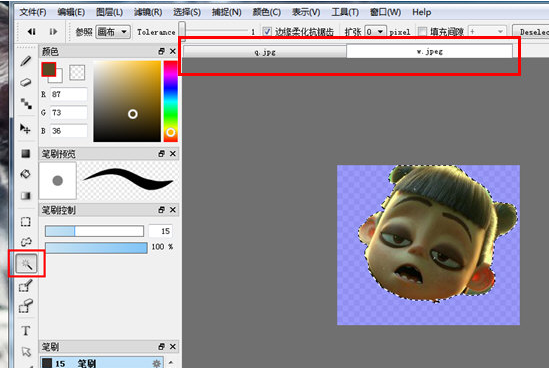Image resolution: width=549 pixels, height=368 pixels.
Task: Select the Text tool
Action: point(26,330)
